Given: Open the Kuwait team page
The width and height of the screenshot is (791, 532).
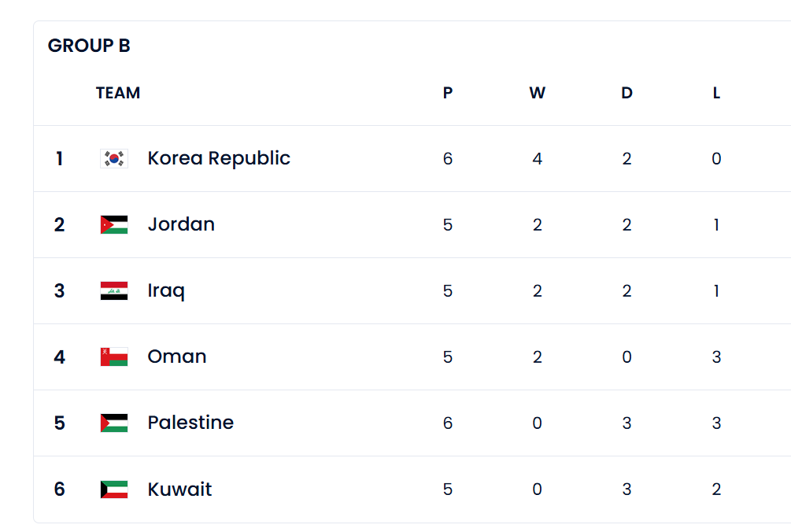Looking at the screenshot, I should pyautogui.click(x=179, y=490).
